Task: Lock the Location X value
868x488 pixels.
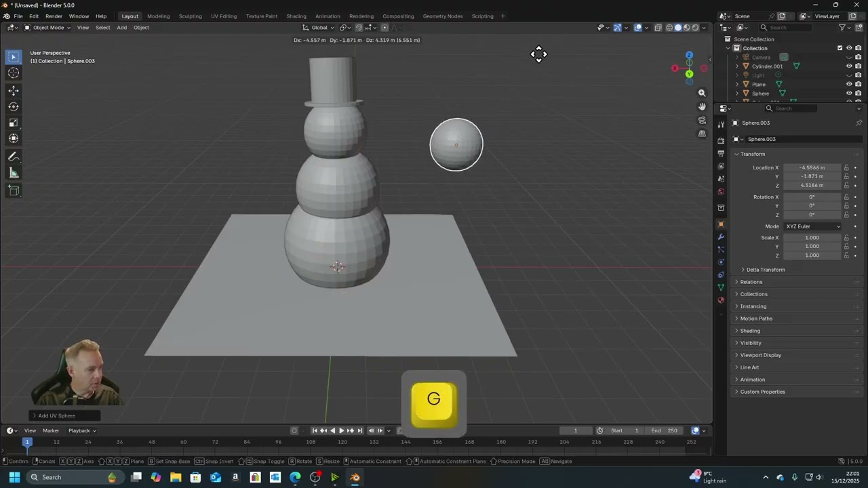Action: point(846,167)
